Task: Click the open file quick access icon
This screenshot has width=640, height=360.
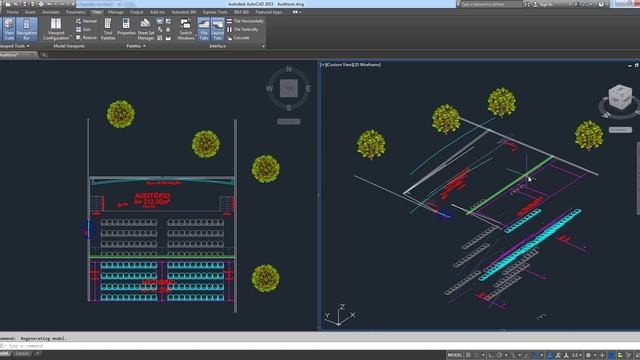Action: [16, 4]
